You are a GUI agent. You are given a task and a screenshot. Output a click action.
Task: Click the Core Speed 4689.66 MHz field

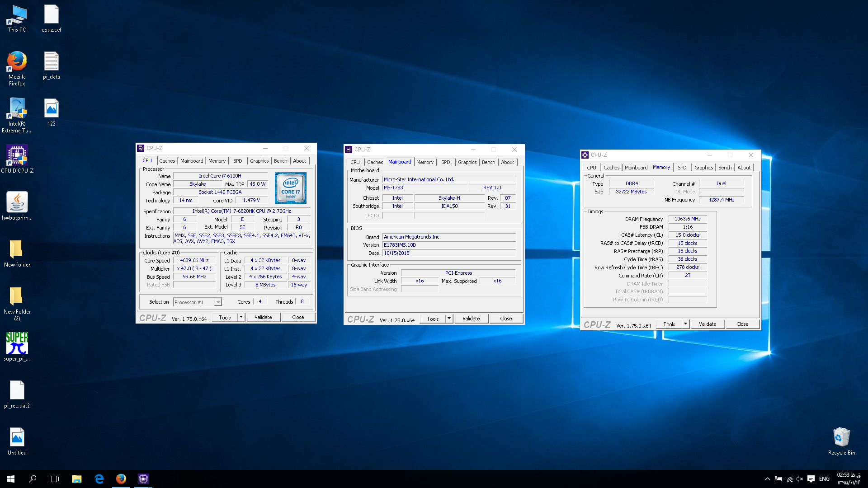coord(194,261)
